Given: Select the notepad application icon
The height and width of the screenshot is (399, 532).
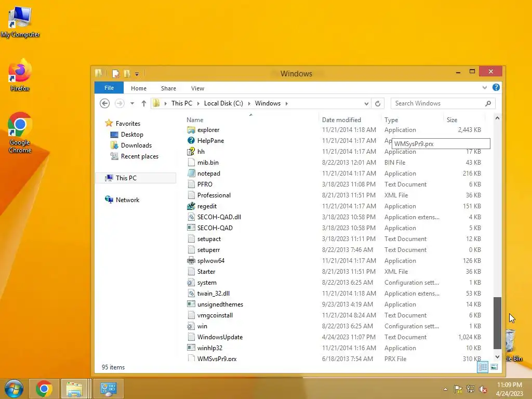Looking at the screenshot, I should (191, 174).
